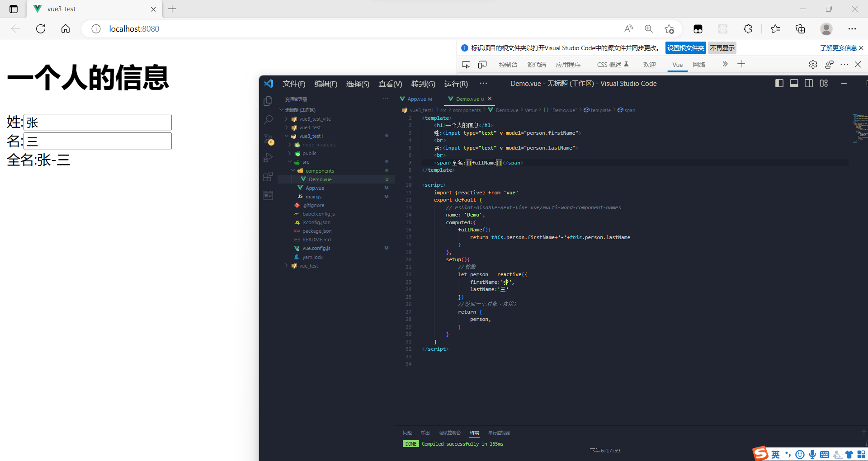Toggle device emulation mode in DevTools
The height and width of the screenshot is (461, 868).
[x=482, y=64]
